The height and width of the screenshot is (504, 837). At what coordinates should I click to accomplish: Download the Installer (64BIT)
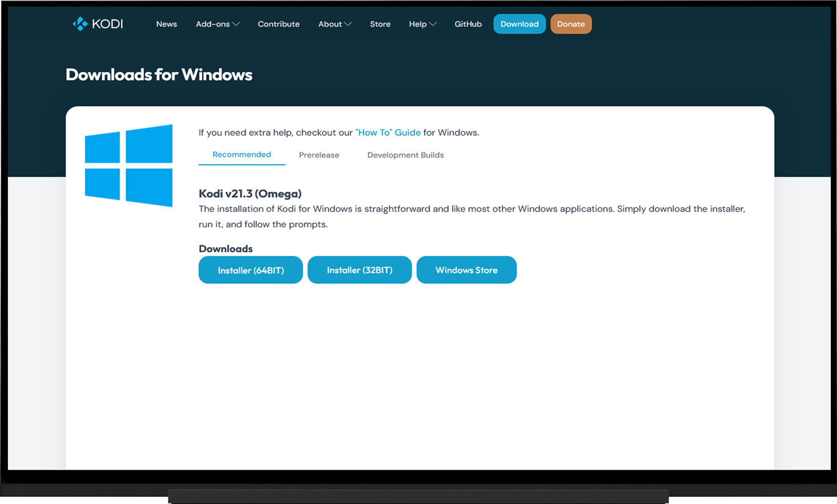251,270
